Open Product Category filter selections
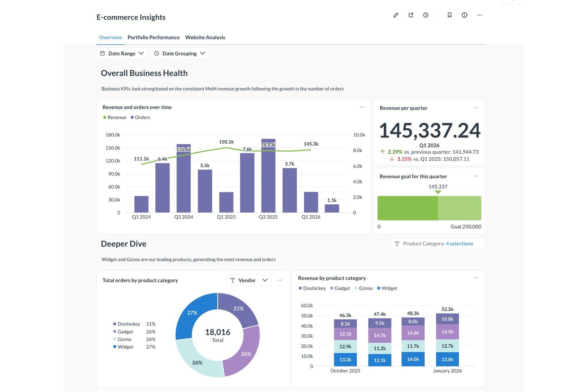The width and height of the screenshot is (588, 392). pyautogui.click(x=438, y=243)
